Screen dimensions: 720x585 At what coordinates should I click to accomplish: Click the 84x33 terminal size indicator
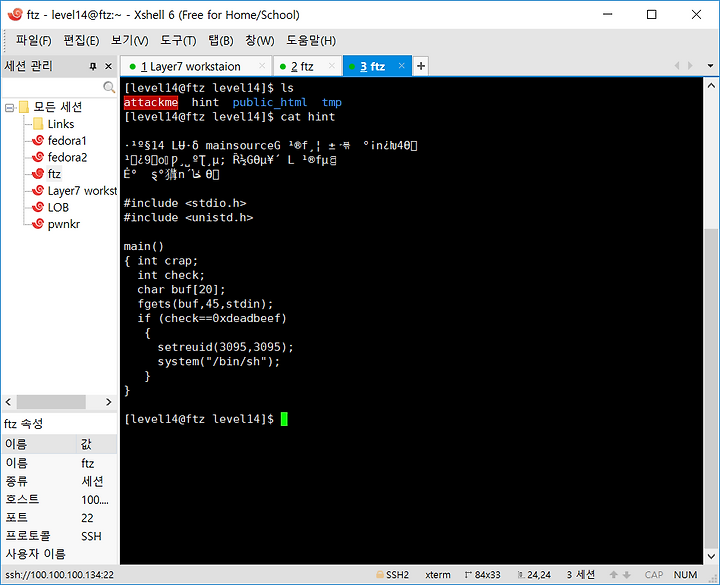coord(483,575)
